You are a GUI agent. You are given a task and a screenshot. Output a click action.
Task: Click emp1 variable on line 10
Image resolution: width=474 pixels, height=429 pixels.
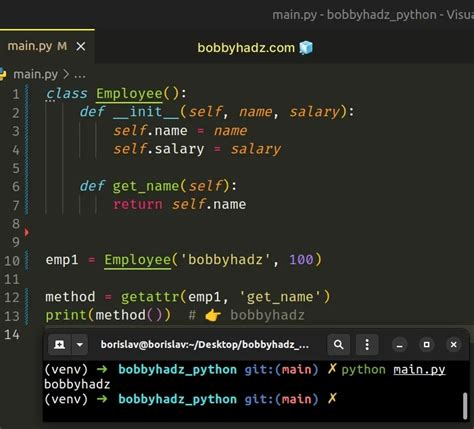click(62, 260)
